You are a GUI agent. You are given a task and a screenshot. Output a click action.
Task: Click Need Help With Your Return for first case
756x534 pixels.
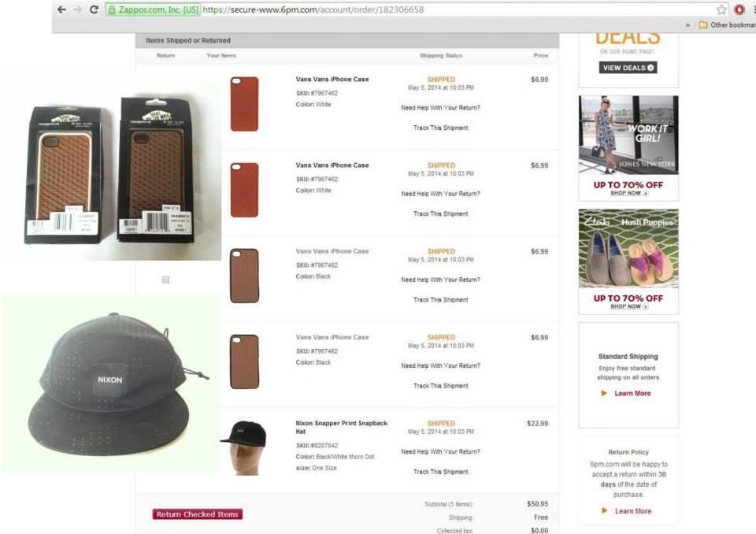click(441, 108)
